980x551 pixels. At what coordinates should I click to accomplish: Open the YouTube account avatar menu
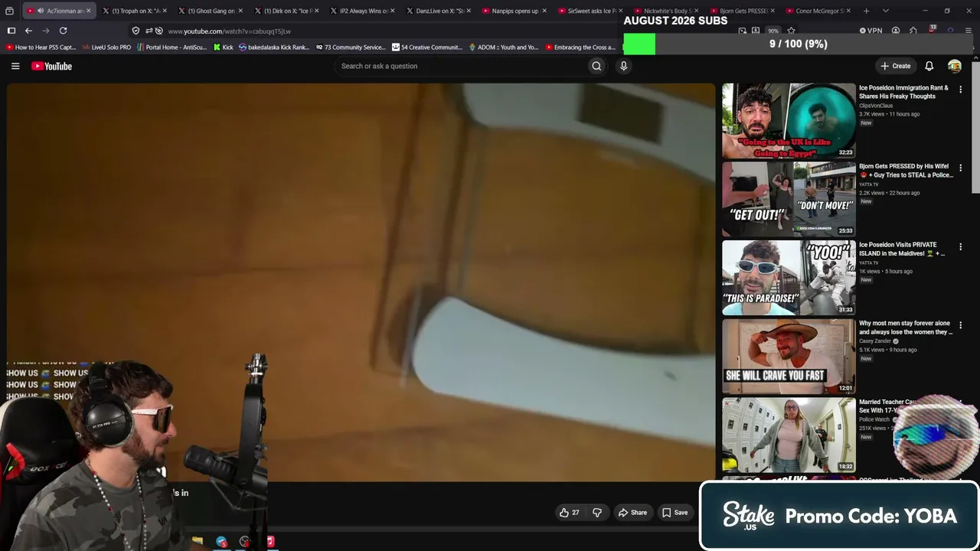point(954,66)
